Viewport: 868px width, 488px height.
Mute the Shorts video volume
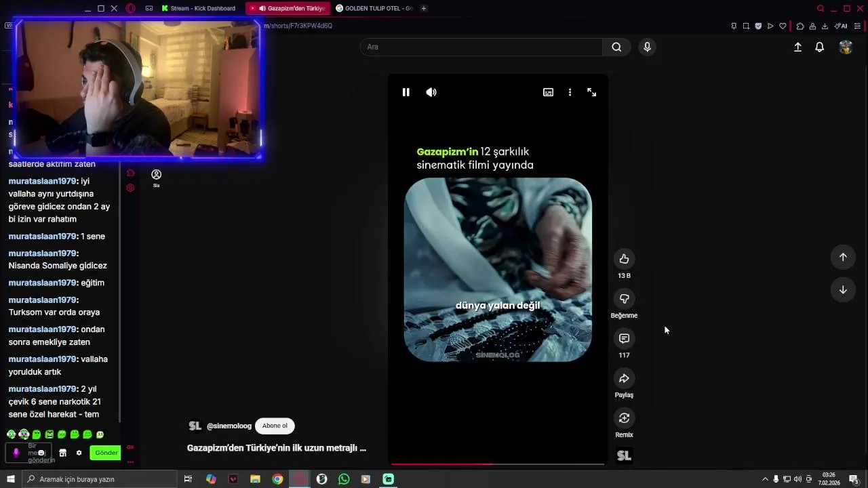tap(431, 92)
